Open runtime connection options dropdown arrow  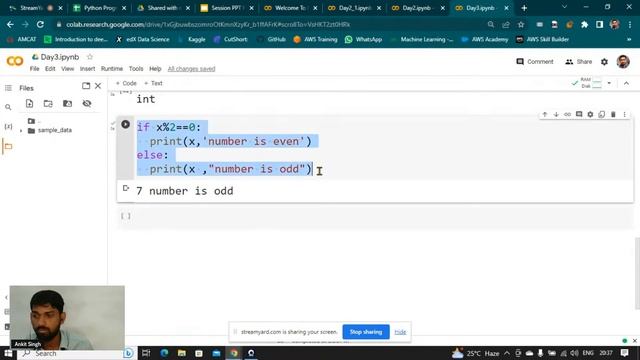[609, 83]
